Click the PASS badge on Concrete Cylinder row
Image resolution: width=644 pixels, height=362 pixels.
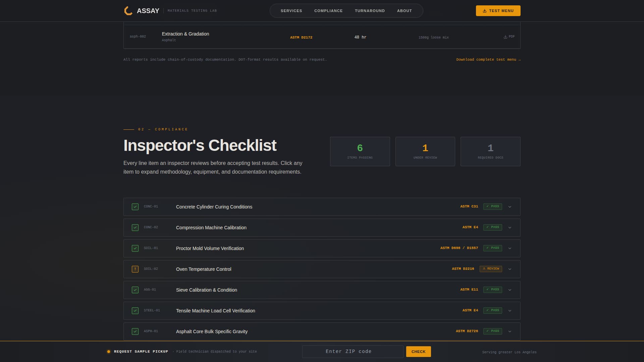pyautogui.click(x=492, y=206)
